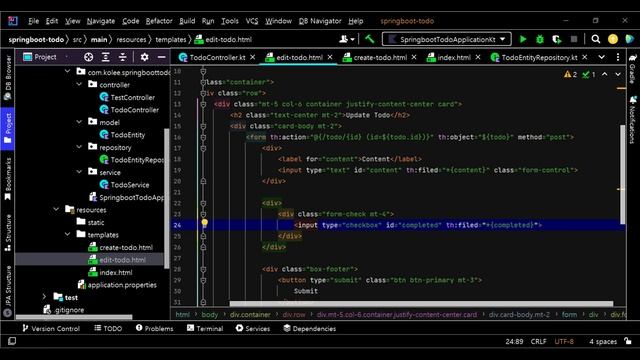Viewport: 640px width, 360px height.
Task: Close the index.html editor tab
Action: 478,57
